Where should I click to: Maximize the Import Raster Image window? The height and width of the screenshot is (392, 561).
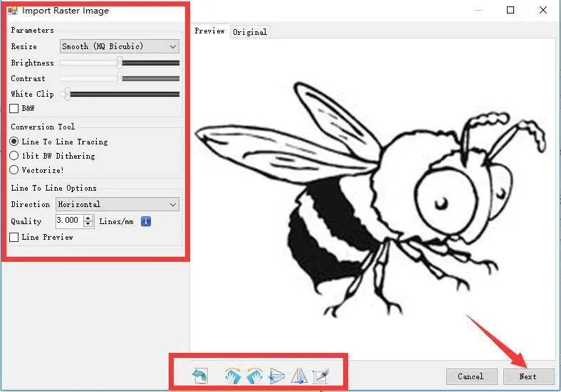click(x=510, y=10)
